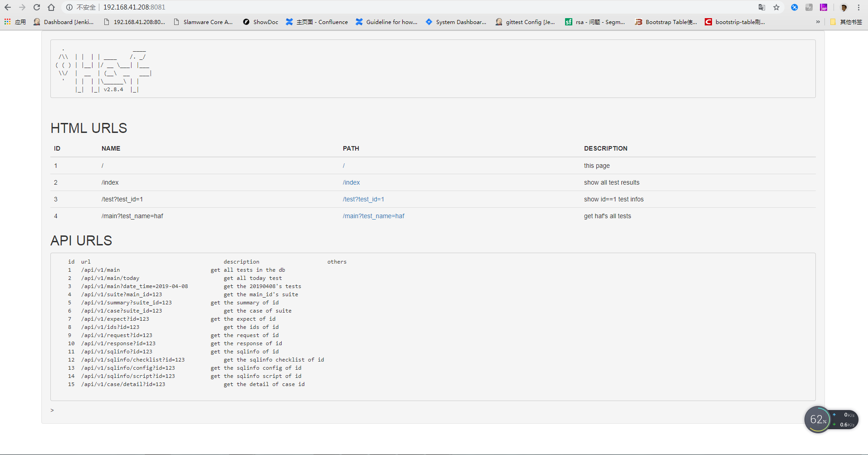Click the v2.8.4 version text in the banner

point(113,89)
